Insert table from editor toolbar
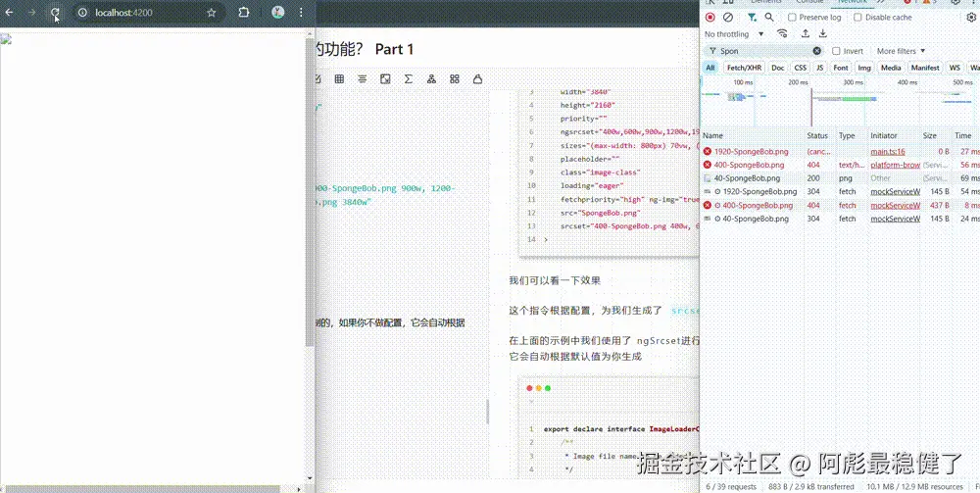 click(x=339, y=78)
